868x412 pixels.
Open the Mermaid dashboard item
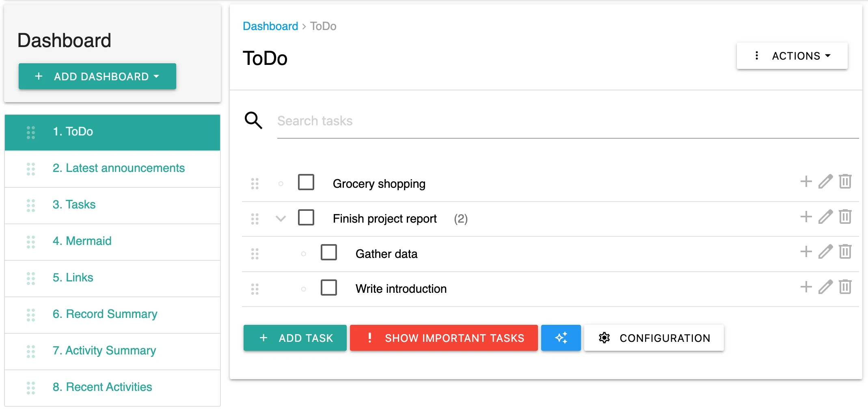click(x=82, y=241)
